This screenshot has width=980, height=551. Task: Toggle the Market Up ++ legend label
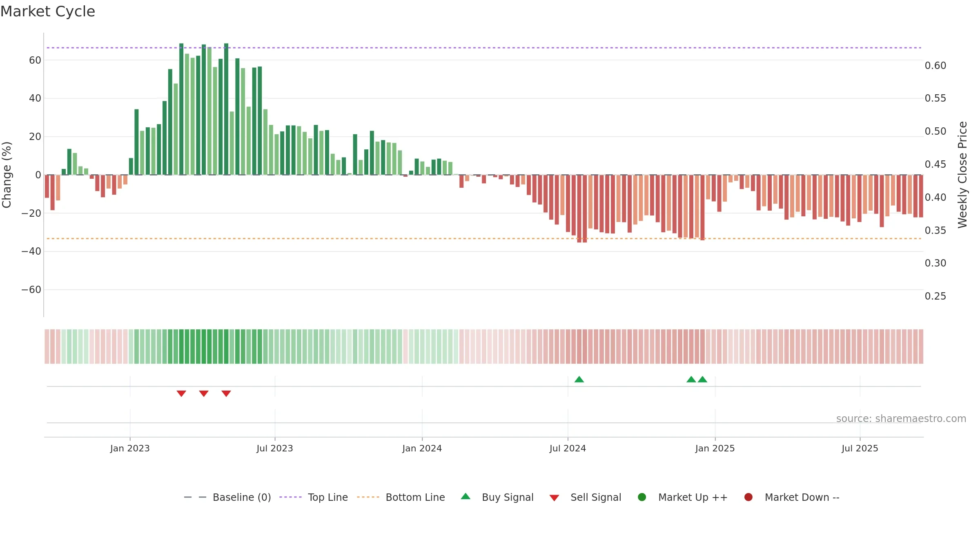pyautogui.click(x=693, y=497)
